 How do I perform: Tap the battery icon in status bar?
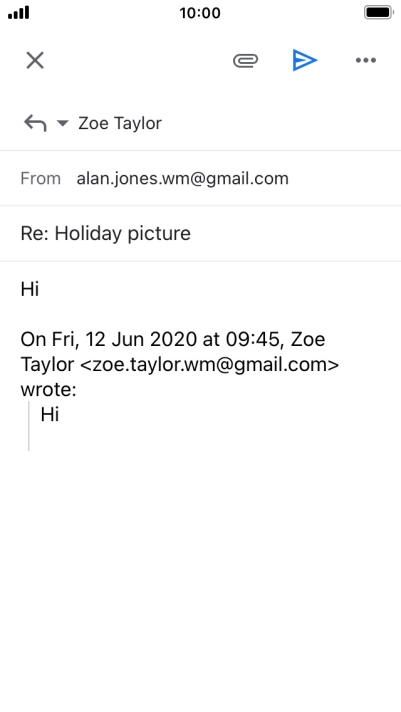pyautogui.click(x=379, y=12)
